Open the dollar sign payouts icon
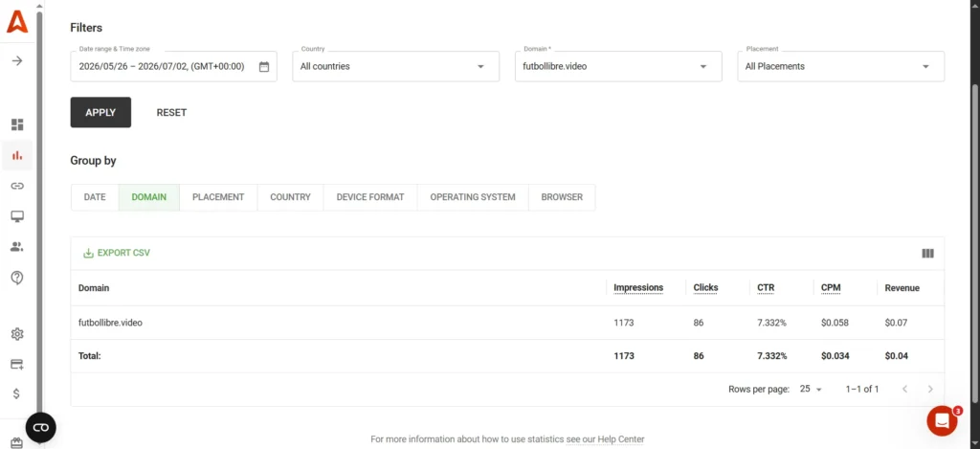Screen dimensions: 980x449 pyautogui.click(x=17, y=394)
